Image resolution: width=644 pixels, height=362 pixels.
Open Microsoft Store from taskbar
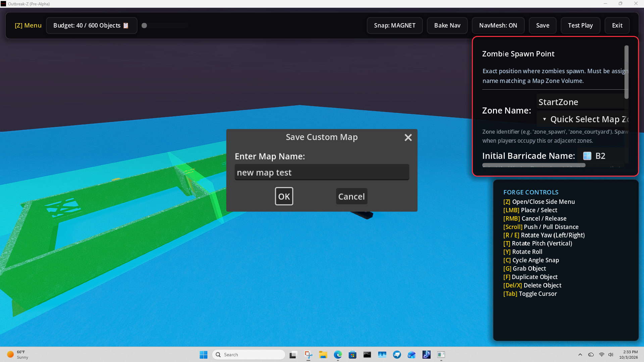[x=352, y=355]
